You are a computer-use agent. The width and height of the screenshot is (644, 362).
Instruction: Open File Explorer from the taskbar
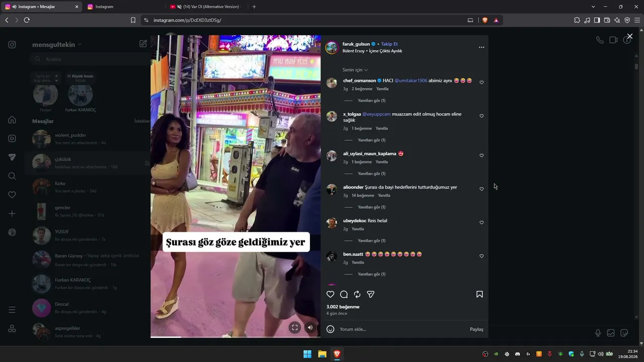coord(322,354)
